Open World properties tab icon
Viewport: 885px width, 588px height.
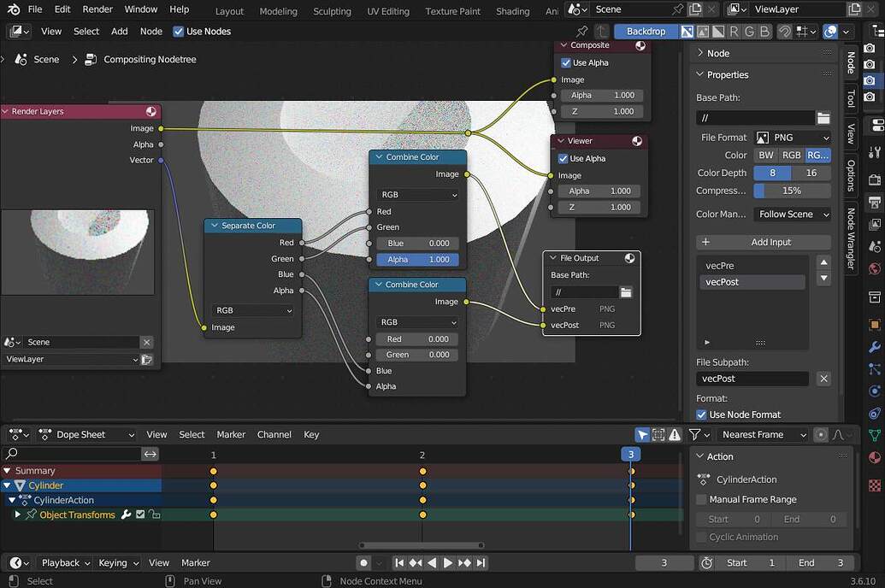click(x=874, y=268)
